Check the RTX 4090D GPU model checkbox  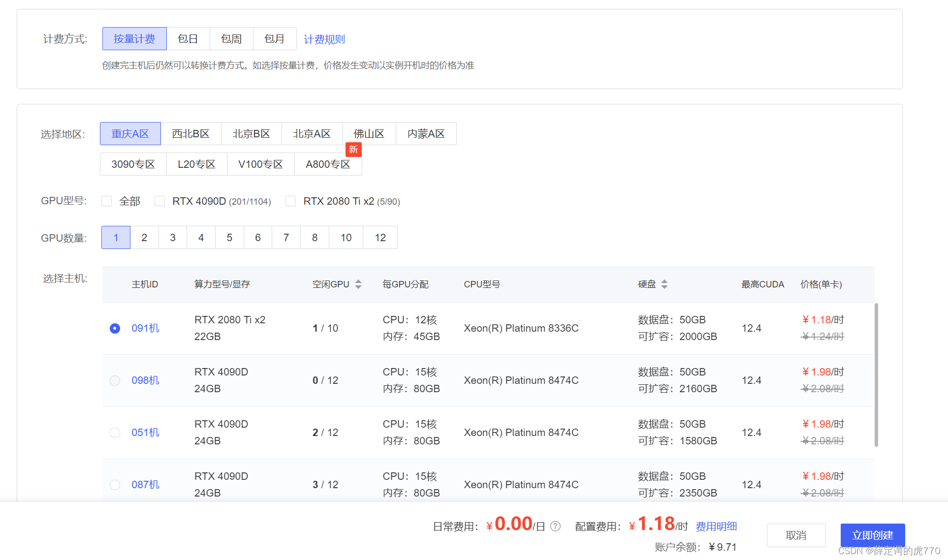click(x=160, y=201)
